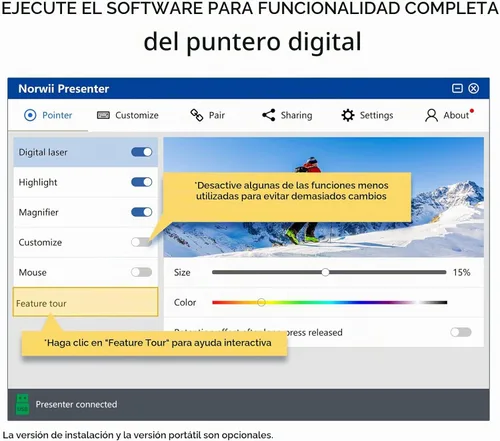Select the Magnifier row label
Screen dimensions: 500x441
point(38,212)
